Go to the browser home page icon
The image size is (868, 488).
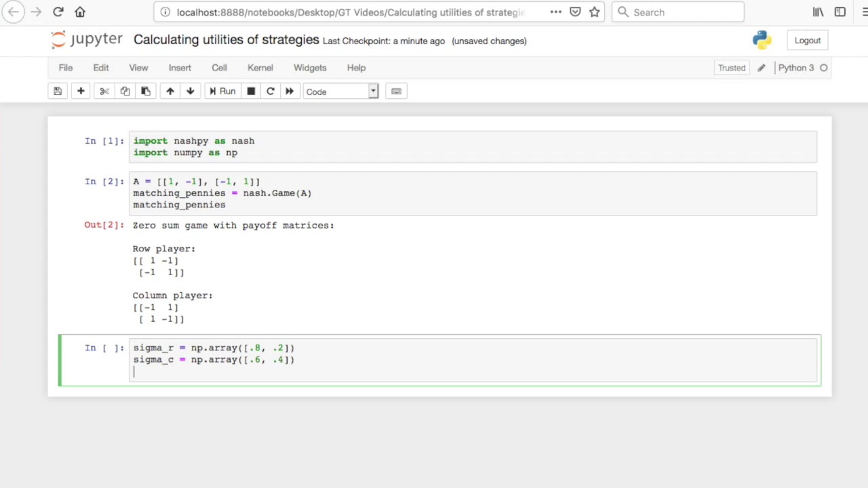(80, 12)
